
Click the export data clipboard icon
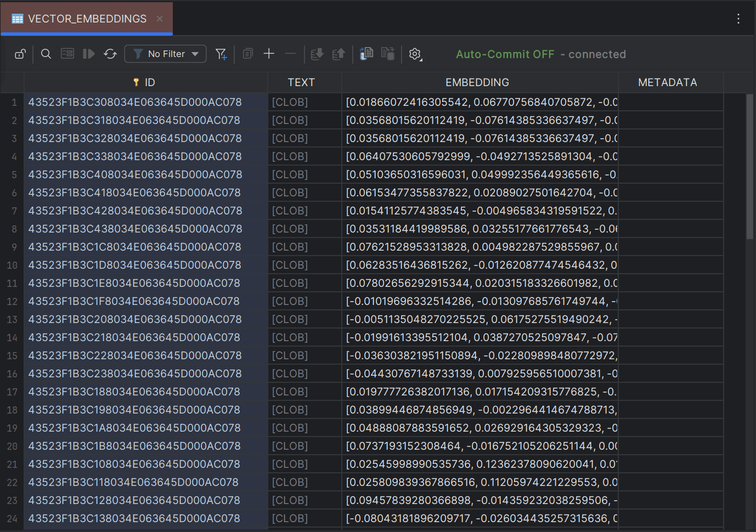[x=366, y=54]
